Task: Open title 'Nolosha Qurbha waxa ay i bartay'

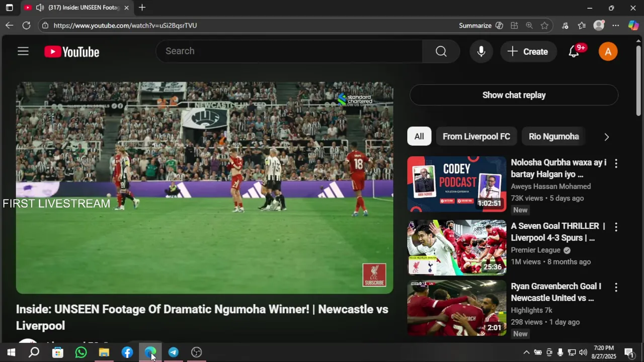Action: [x=558, y=168]
